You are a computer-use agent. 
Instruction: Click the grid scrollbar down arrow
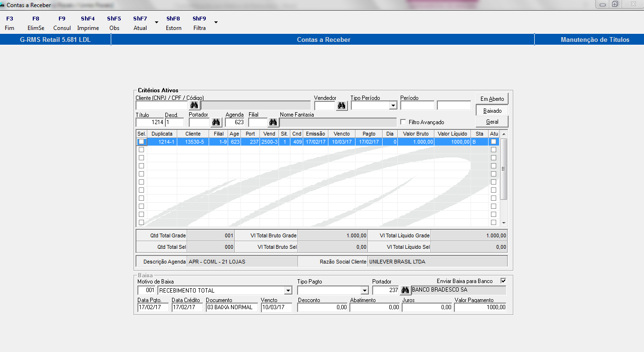[x=504, y=223]
